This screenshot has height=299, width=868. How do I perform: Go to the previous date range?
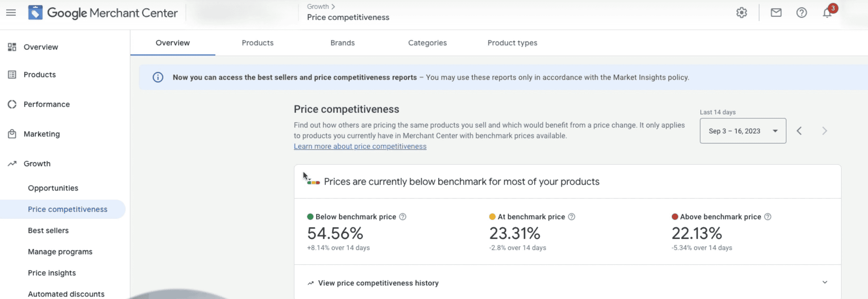(x=799, y=131)
